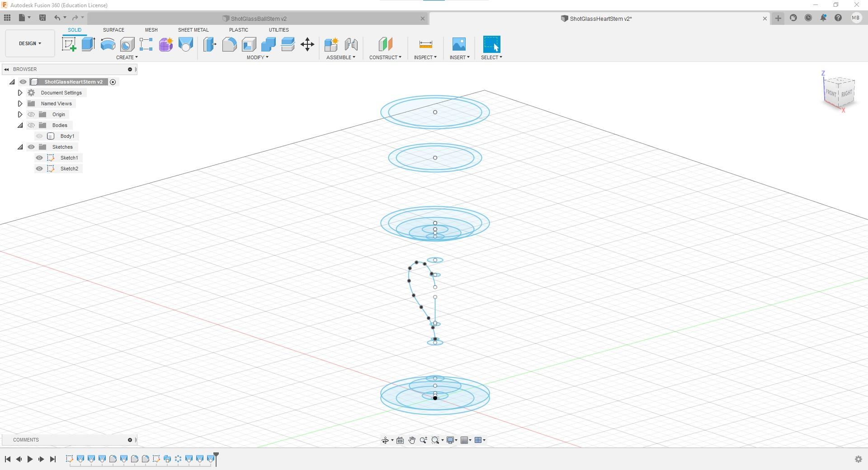Click the Create Sketch tool icon
The width and height of the screenshot is (868, 470).
[69, 44]
